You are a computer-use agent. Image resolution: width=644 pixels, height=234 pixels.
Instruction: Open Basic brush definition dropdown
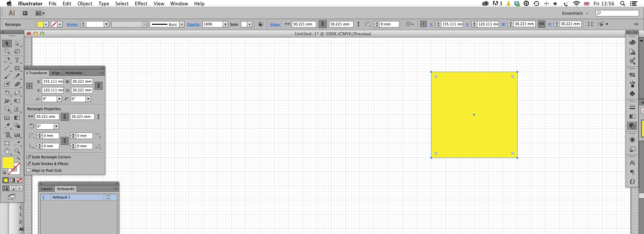182,24
